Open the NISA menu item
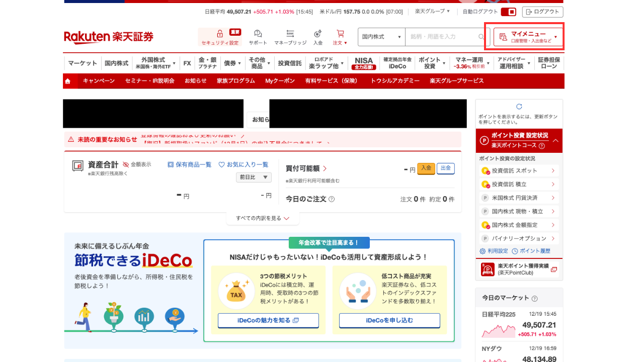Viewport: 644px width, 362px height. click(x=363, y=63)
